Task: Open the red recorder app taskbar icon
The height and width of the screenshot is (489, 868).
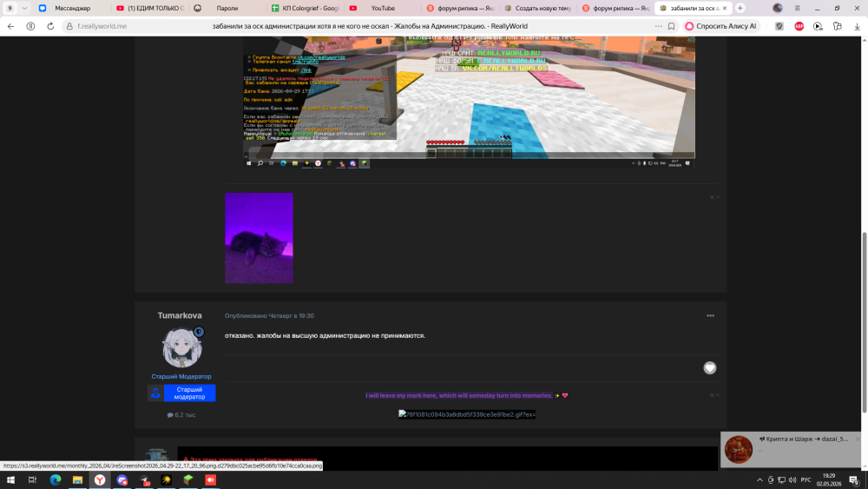Action: pyautogui.click(x=210, y=480)
